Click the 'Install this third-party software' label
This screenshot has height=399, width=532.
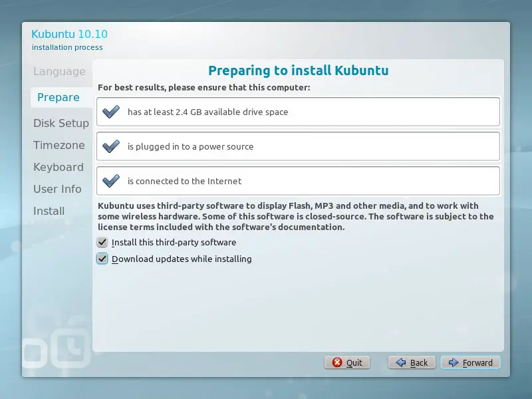pyautogui.click(x=174, y=242)
